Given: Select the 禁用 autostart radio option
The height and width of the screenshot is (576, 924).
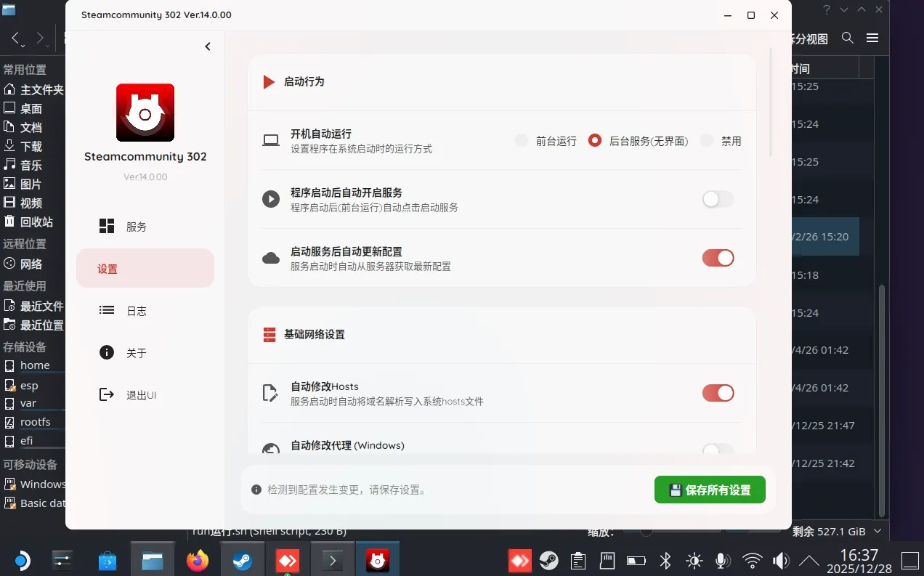Looking at the screenshot, I should coord(707,141).
